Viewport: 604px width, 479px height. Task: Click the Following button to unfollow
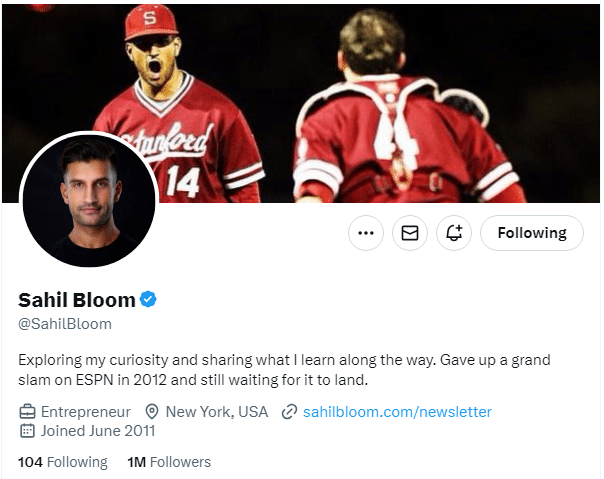(531, 233)
